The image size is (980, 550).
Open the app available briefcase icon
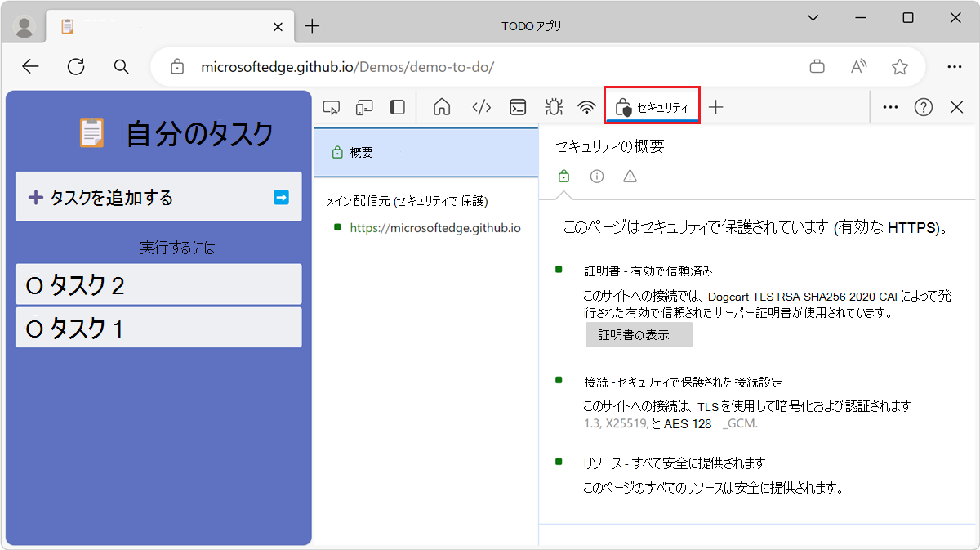point(817,67)
